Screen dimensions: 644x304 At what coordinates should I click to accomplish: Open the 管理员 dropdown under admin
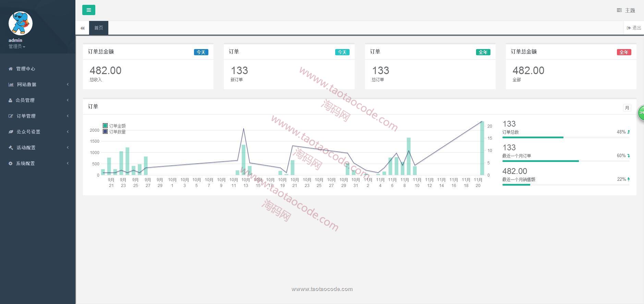pos(17,47)
